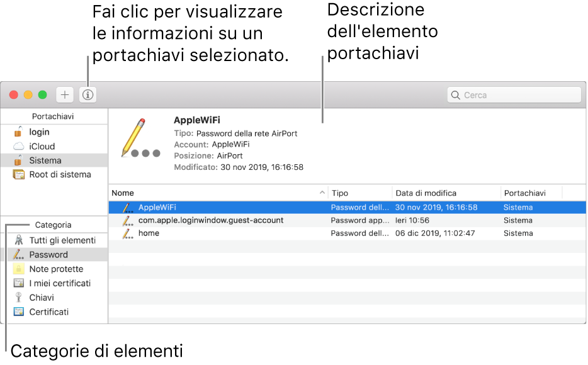
Task: Click the Tipo: Password della rete AirPort line
Action: pos(235,133)
